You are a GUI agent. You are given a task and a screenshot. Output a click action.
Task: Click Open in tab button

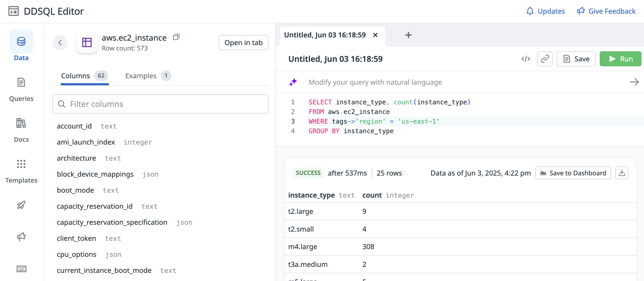pos(244,43)
